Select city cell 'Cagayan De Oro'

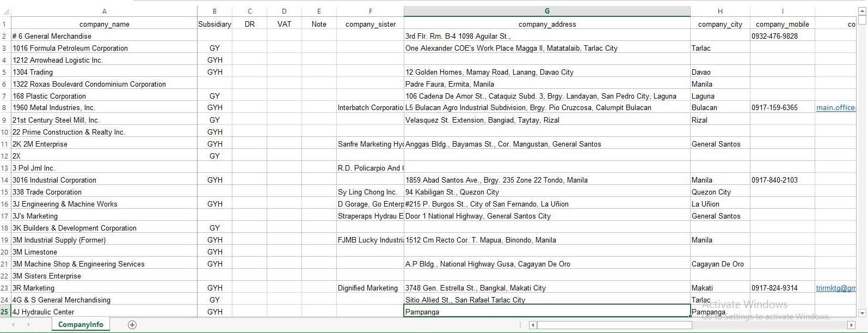(720, 264)
